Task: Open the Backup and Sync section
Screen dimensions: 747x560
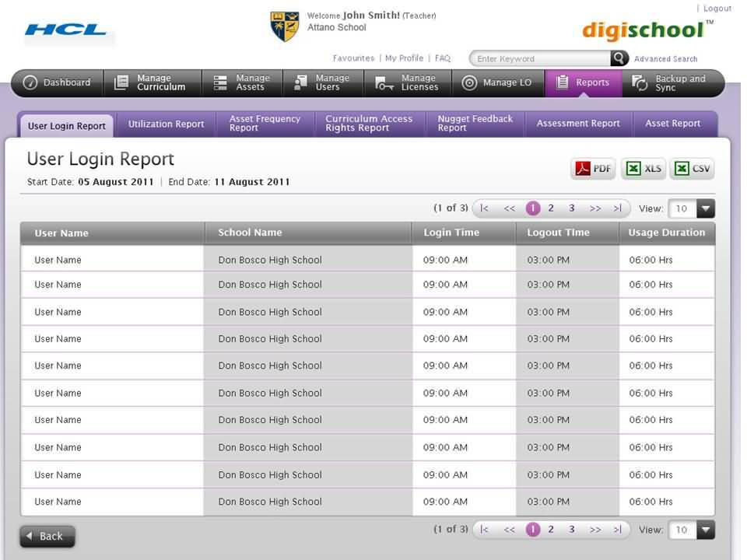Action: point(672,82)
